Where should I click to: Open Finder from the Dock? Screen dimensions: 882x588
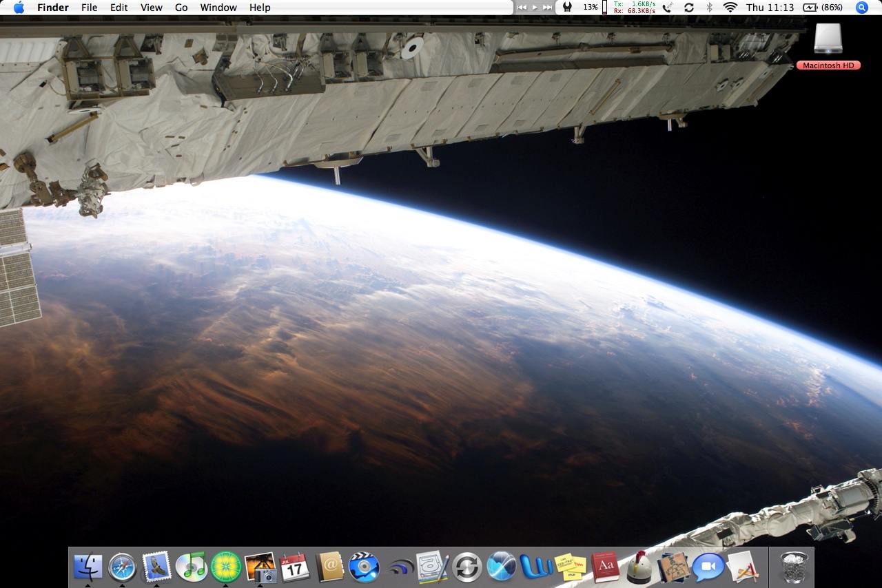tap(88, 567)
